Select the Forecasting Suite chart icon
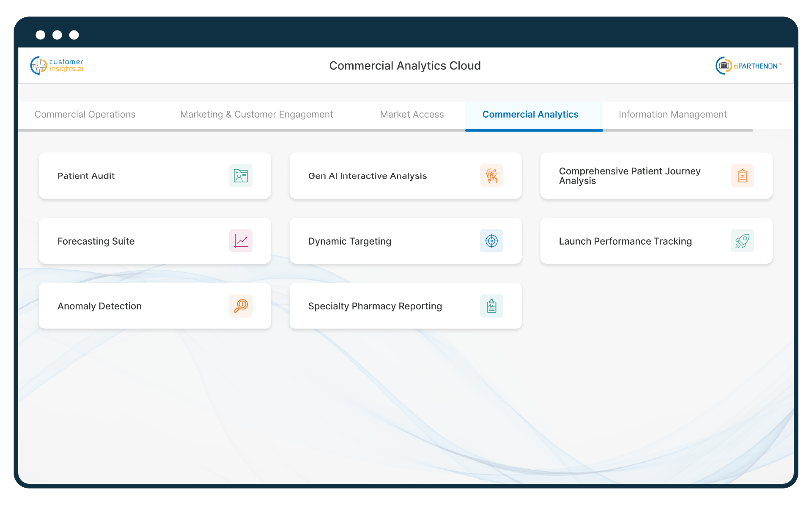 [x=240, y=240]
